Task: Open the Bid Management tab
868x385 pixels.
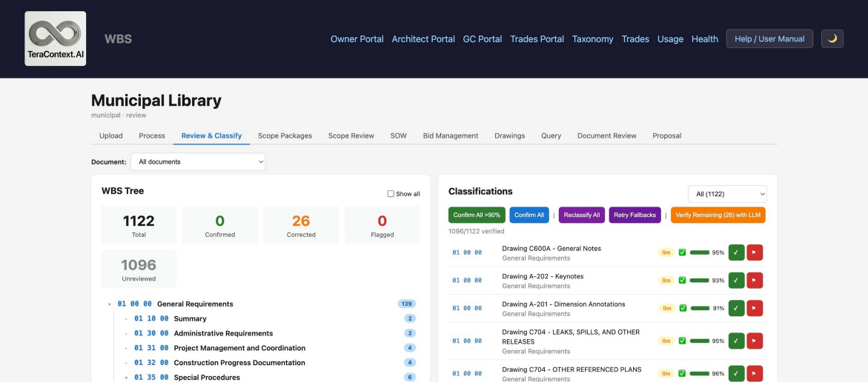Action: (x=451, y=135)
